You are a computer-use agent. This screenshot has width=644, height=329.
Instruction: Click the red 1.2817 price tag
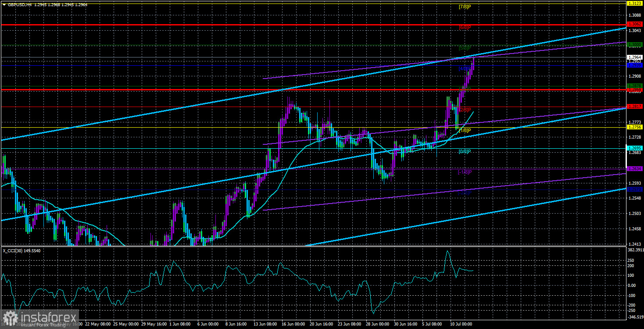pyautogui.click(x=635, y=107)
